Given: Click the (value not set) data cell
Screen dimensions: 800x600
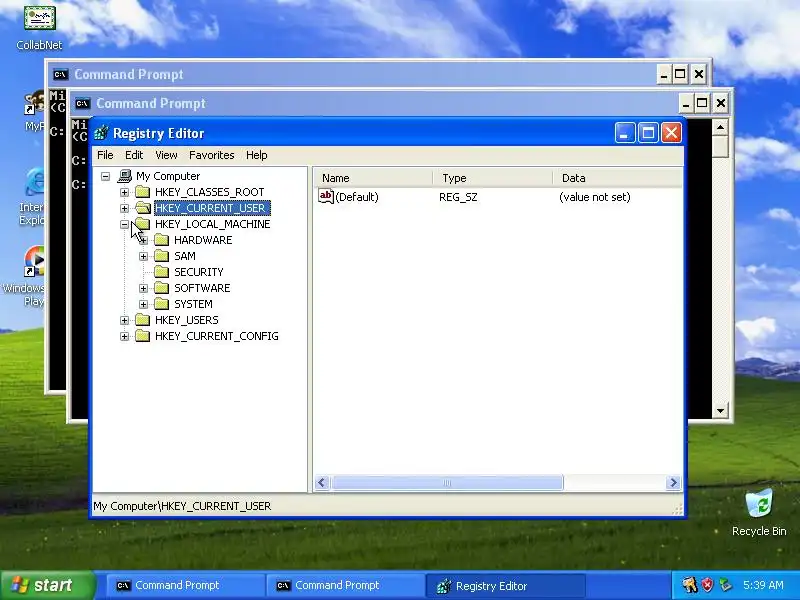Looking at the screenshot, I should (595, 197).
